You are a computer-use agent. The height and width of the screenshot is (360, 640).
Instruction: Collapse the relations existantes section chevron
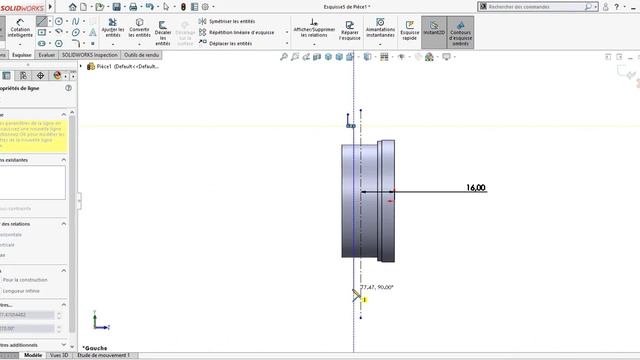click(64, 160)
